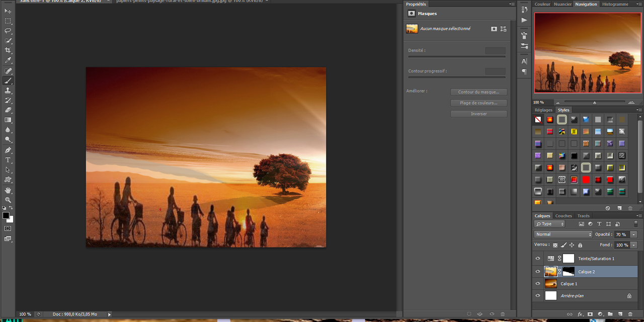Image resolution: width=644 pixels, height=322 pixels.
Task: Open the Type layer filter dropdown
Action: pos(549,224)
